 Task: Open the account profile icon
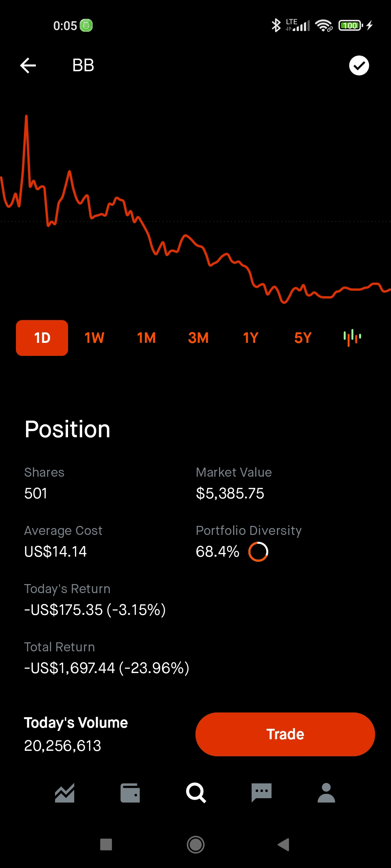pos(327,793)
